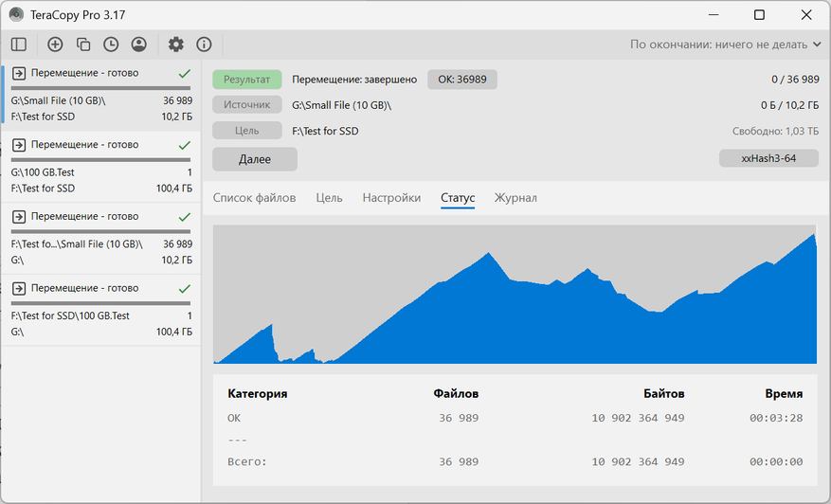Click checkmark of G:\100 GB.Test task
The height and width of the screenshot is (504, 831).
[x=185, y=145]
